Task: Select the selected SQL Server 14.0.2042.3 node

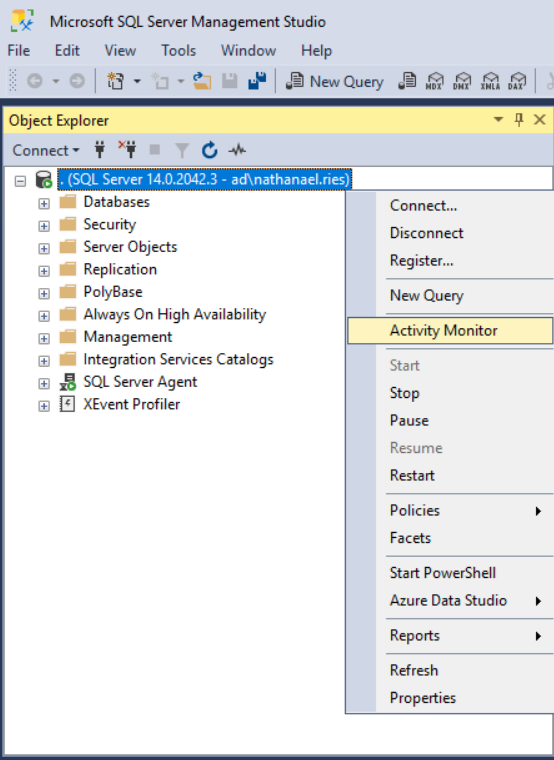Action: (205, 179)
